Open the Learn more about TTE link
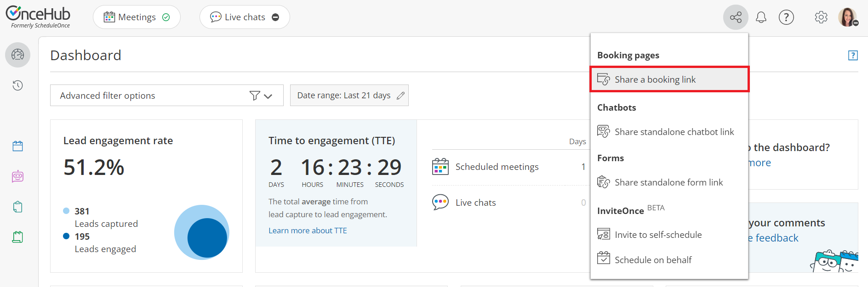Viewport: 868px width, 287px height. point(308,231)
